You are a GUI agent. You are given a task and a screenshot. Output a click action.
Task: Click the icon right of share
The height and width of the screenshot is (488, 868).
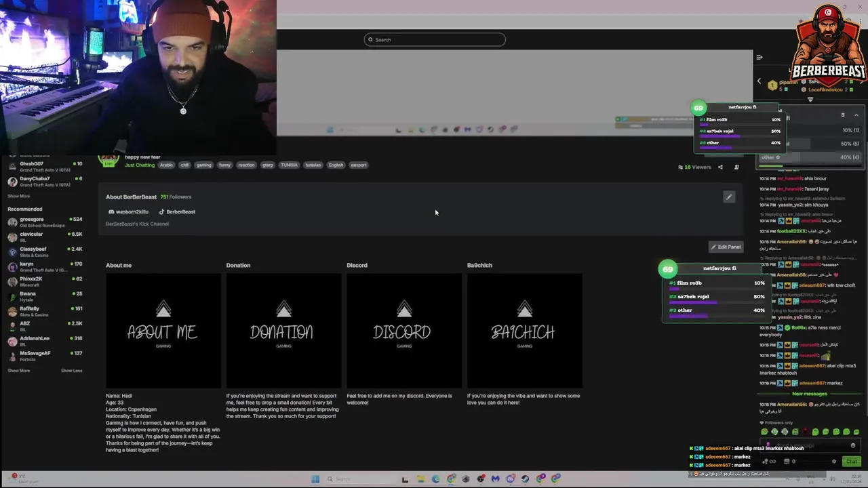736,167
